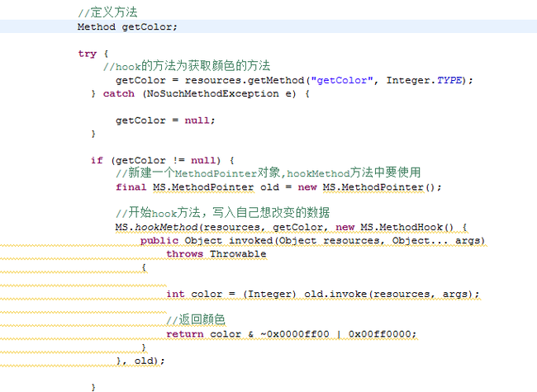Click the "try" keyword
Image resolution: width=537 pixels, height=392 pixels.
88,54
